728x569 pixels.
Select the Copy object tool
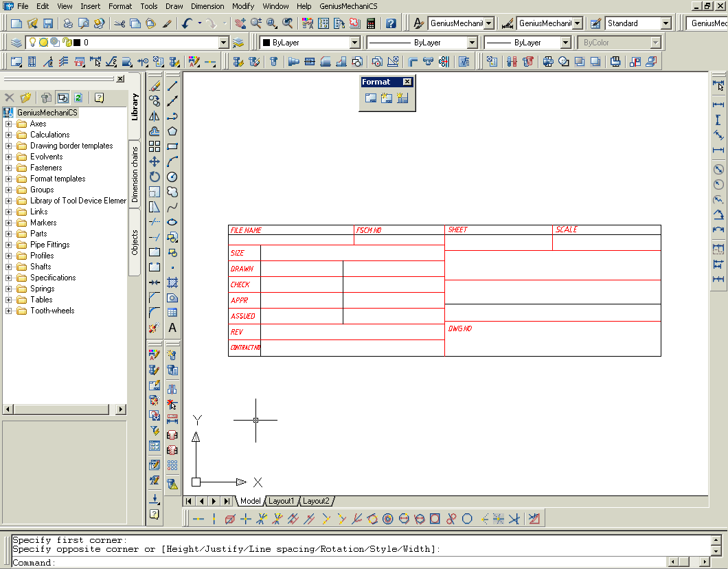(x=155, y=101)
